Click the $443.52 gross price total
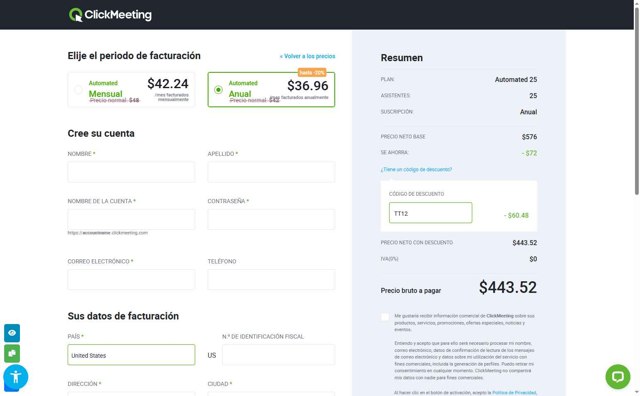 click(x=508, y=287)
